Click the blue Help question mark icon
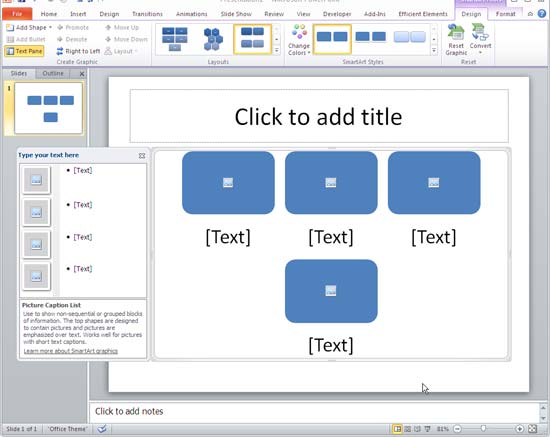The image size is (550, 437). 542,14
